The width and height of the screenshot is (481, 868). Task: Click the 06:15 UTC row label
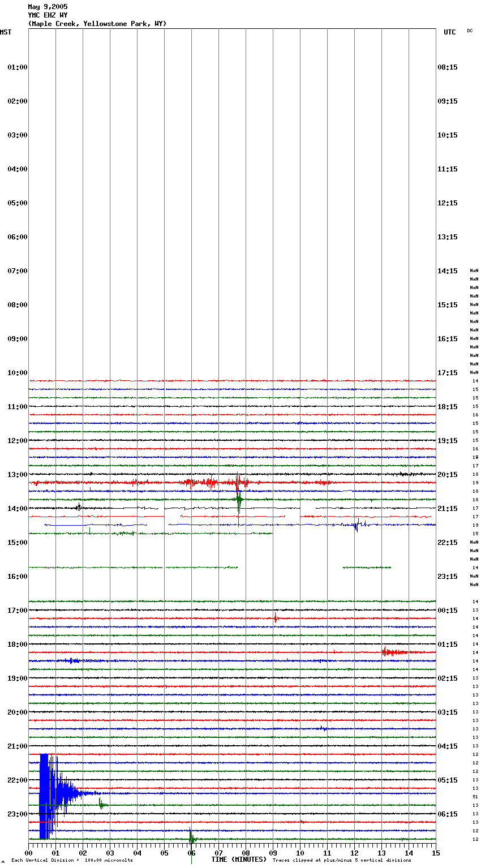[448, 814]
